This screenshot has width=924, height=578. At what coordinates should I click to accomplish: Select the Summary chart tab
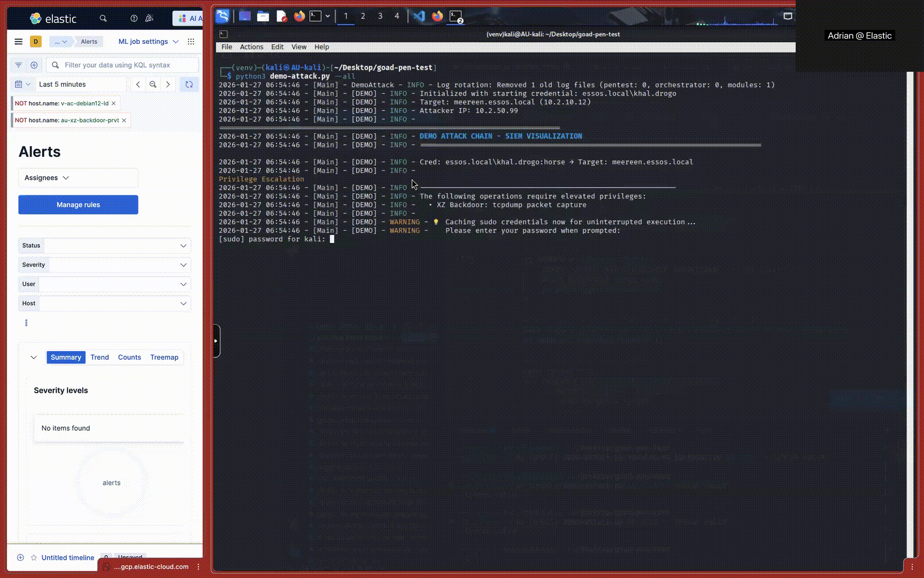coord(66,358)
